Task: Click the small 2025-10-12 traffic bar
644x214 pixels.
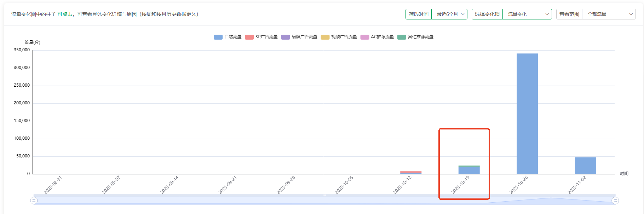Action: pos(411,173)
